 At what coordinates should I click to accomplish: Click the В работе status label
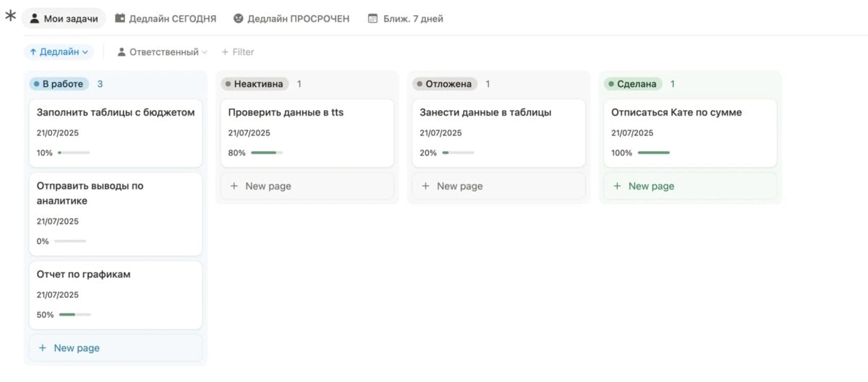[59, 84]
